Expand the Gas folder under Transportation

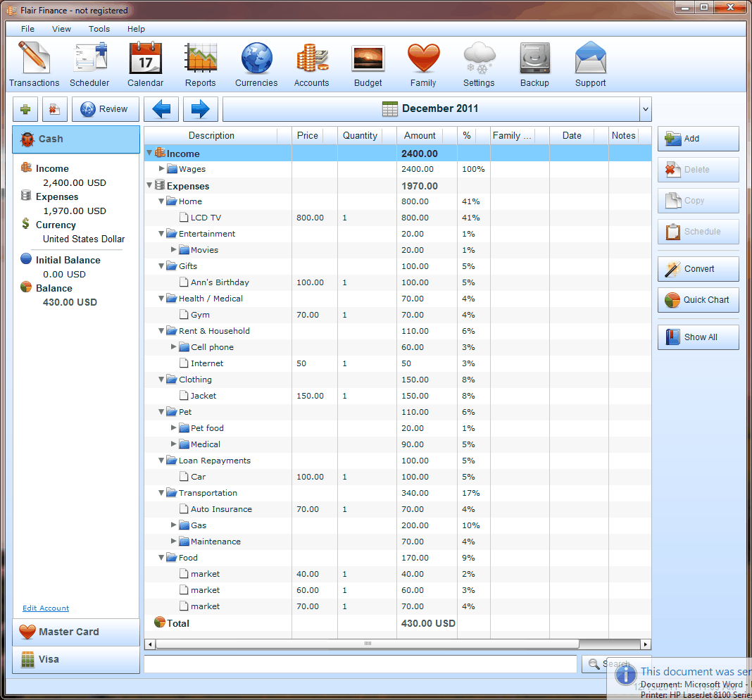click(x=174, y=525)
